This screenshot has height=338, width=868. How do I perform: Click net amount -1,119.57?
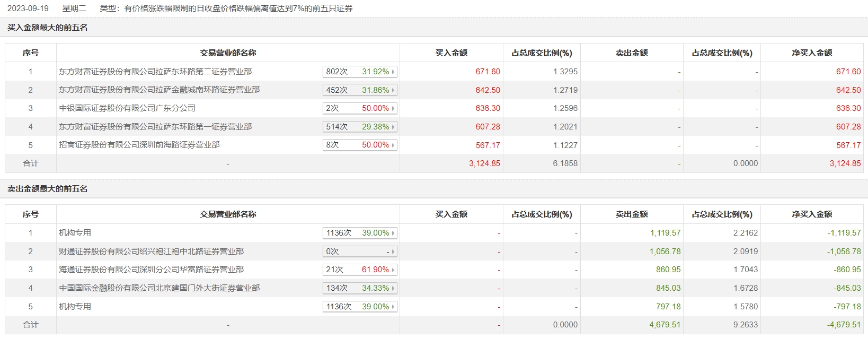(844, 233)
